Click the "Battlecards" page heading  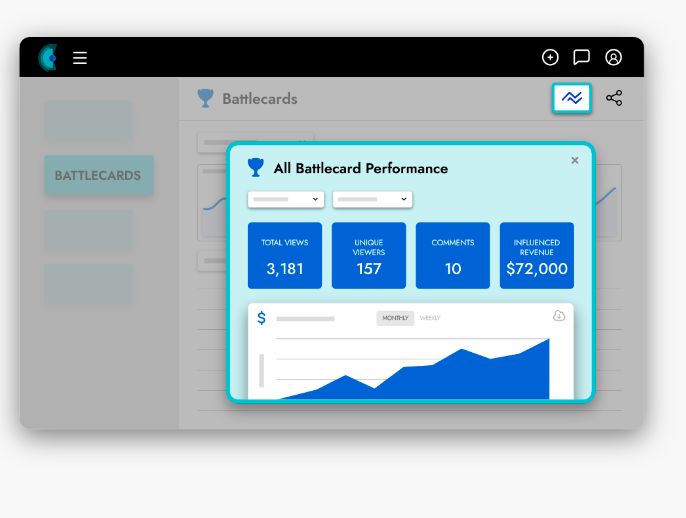tap(260, 99)
